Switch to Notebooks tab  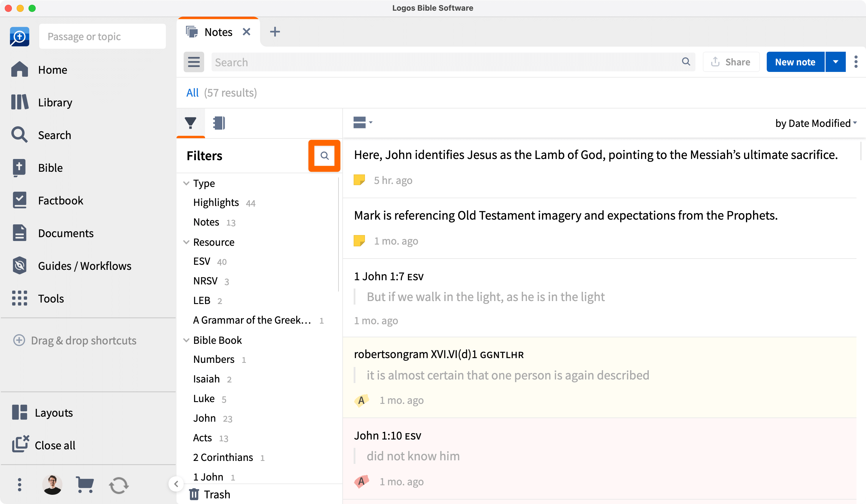tap(219, 123)
